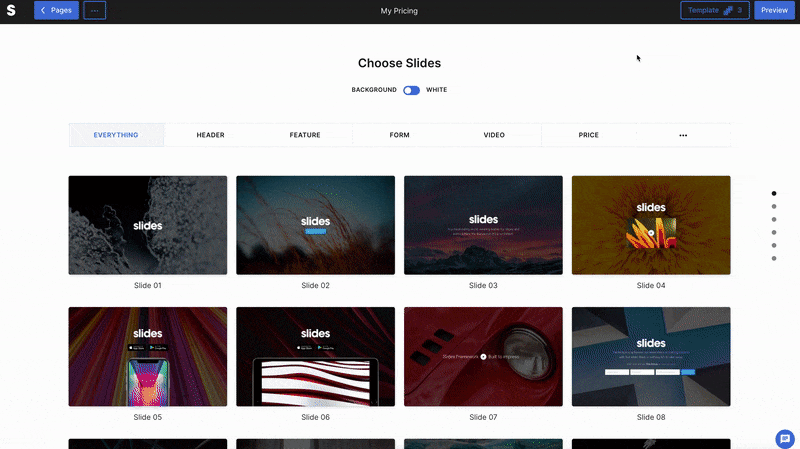The width and height of the screenshot is (800, 449).
Task: Select the Header category tab
Action: pyautogui.click(x=211, y=135)
